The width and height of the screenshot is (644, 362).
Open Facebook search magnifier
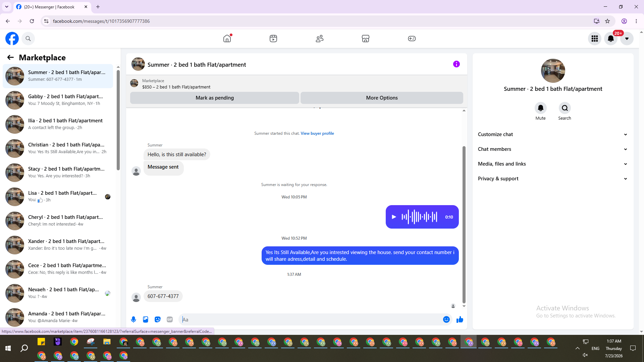pos(28,39)
